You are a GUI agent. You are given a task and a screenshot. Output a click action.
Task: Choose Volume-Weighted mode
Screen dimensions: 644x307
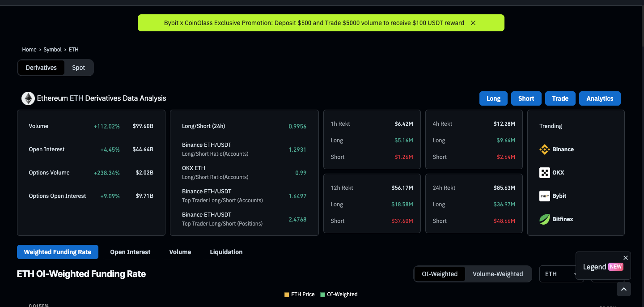coord(498,274)
